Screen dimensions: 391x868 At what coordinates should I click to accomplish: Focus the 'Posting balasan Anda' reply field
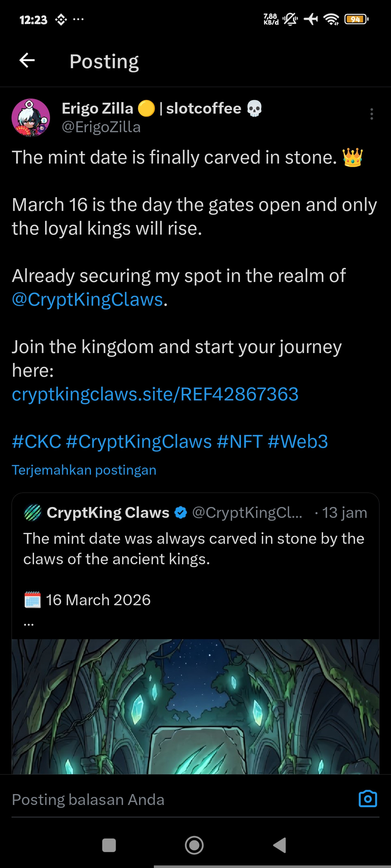[x=175, y=799]
